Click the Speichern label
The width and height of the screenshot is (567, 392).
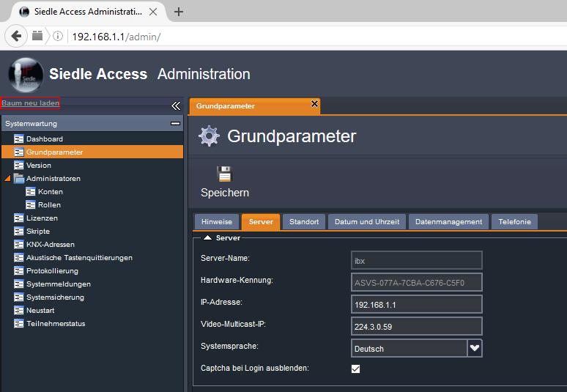pyautogui.click(x=225, y=193)
